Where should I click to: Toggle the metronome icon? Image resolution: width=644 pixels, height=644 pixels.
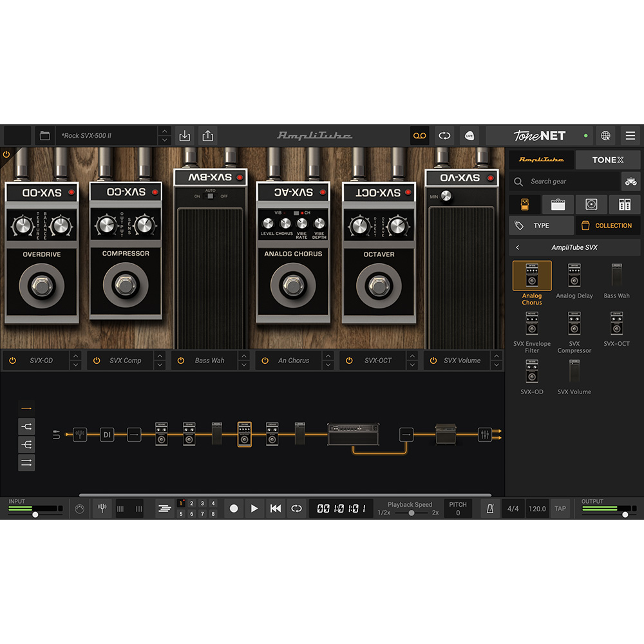click(490, 509)
